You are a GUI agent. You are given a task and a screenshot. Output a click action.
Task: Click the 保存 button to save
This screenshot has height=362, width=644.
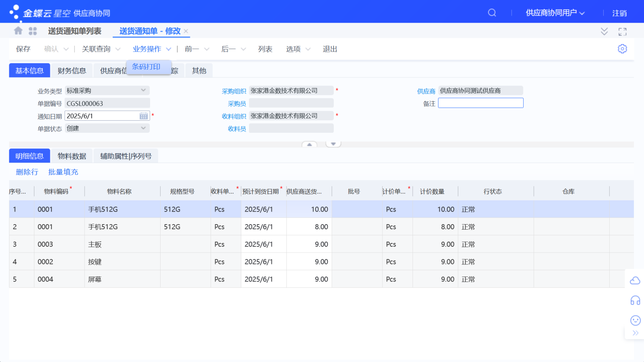(x=23, y=49)
